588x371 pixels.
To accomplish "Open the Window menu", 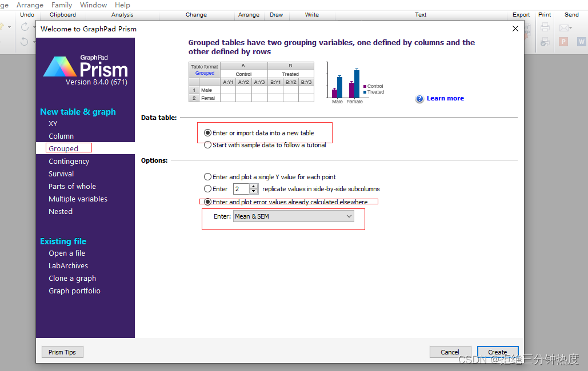I will 93,5.
